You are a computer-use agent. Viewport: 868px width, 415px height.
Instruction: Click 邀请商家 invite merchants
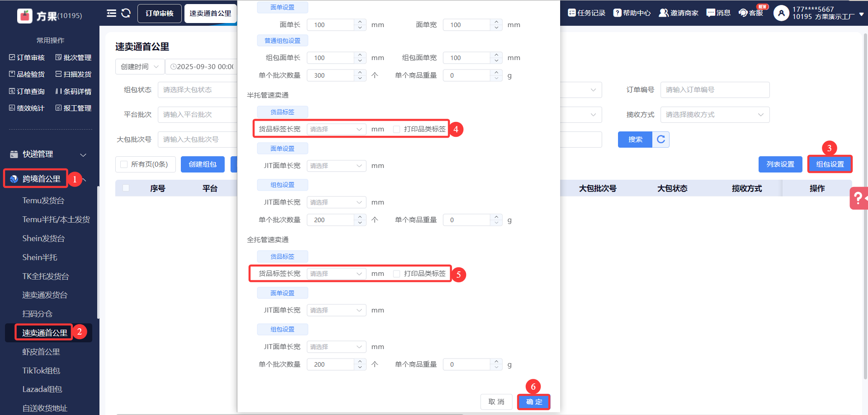click(x=679, y=13)
